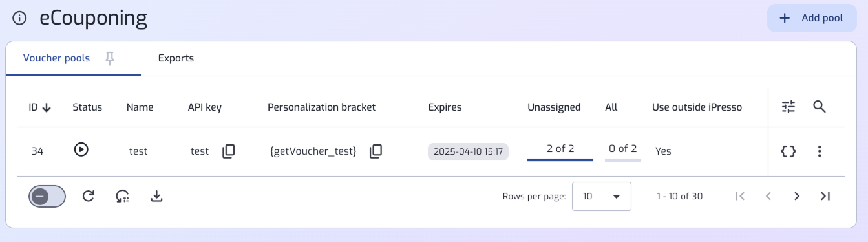Jump to the last page

coord(825,196)
